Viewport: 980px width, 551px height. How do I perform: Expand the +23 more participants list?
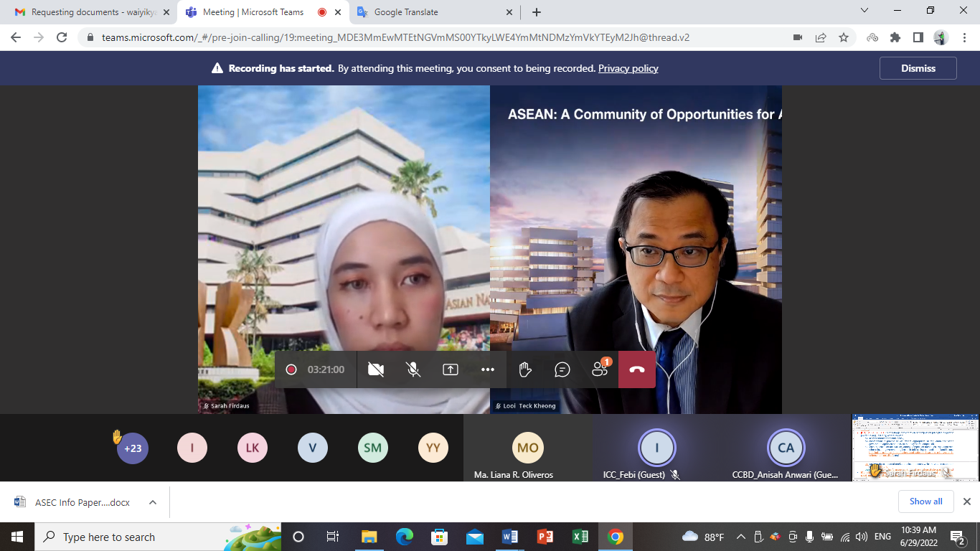(x=133, y=448)
